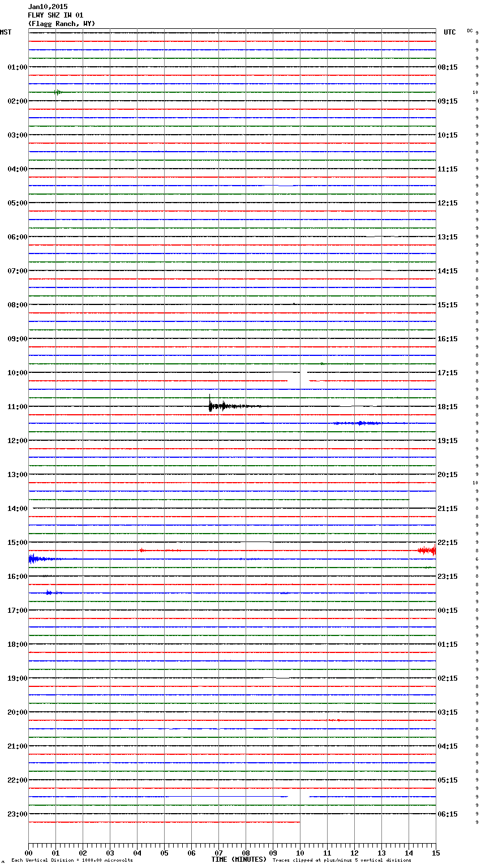Select the 23:00 MST time label

18,814
